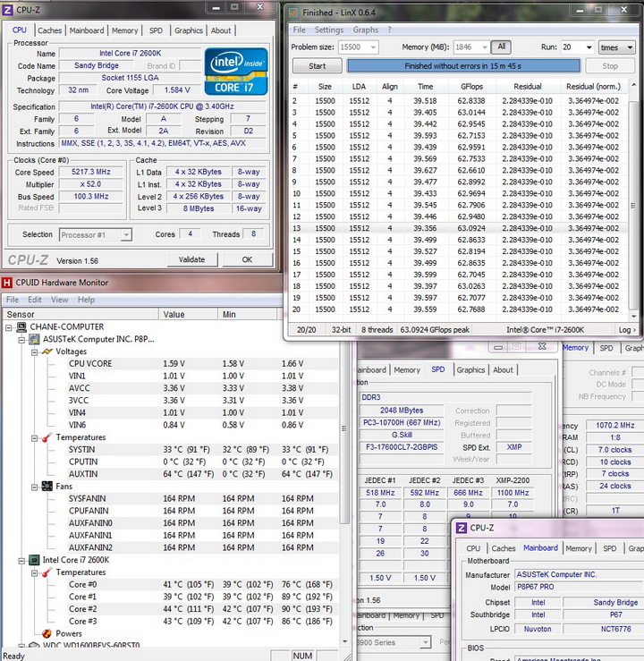Click the OK button in CPU-Z
644x661 pixels.
point(247,259)
